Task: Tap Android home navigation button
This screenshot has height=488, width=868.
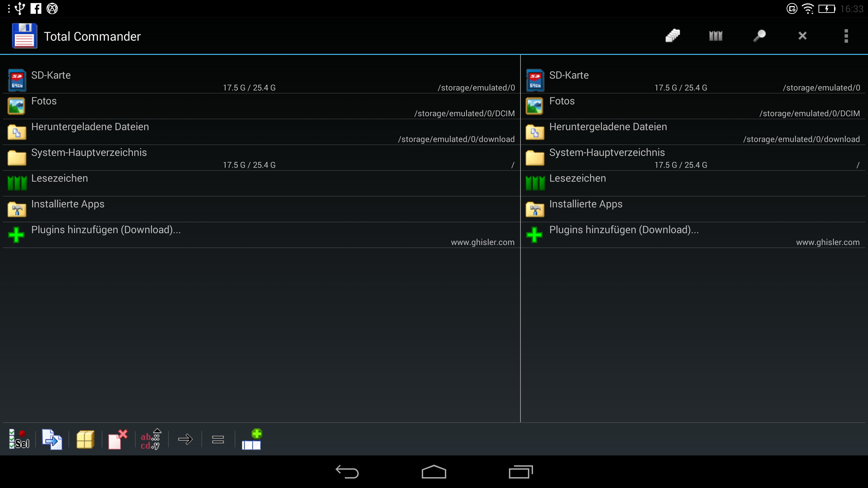Action: 434,471
